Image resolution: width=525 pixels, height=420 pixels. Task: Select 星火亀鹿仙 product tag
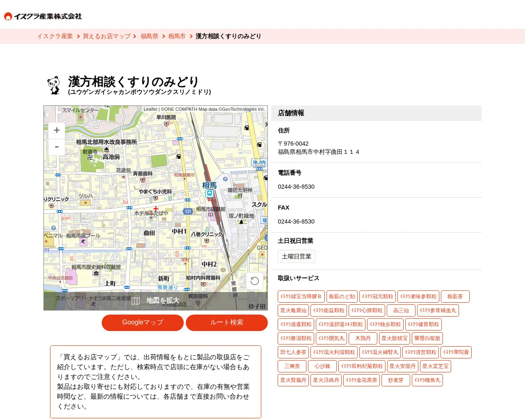(293, 310)
